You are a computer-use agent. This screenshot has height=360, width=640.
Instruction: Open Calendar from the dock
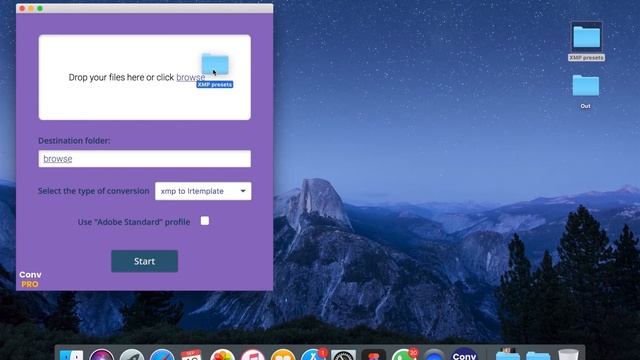[x=191, y=356]
